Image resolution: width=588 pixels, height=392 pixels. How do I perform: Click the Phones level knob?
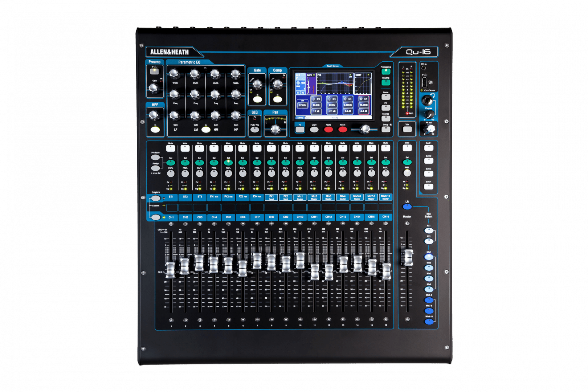coord(429,115)
